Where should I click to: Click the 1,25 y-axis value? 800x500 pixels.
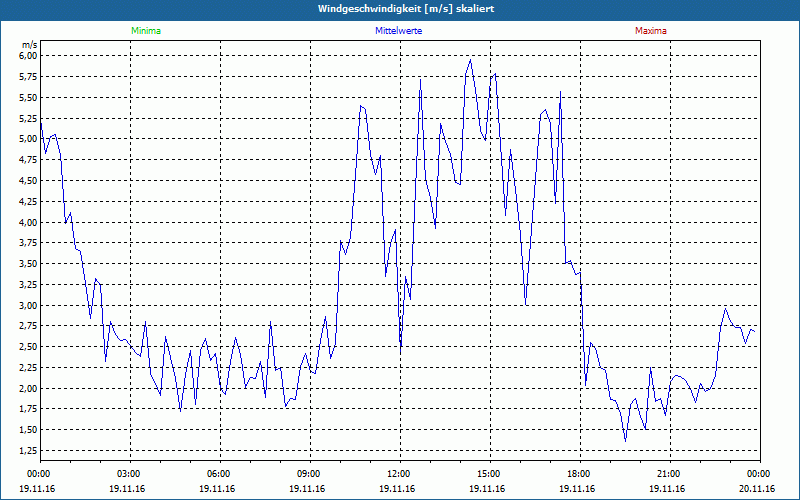[29, 451]
